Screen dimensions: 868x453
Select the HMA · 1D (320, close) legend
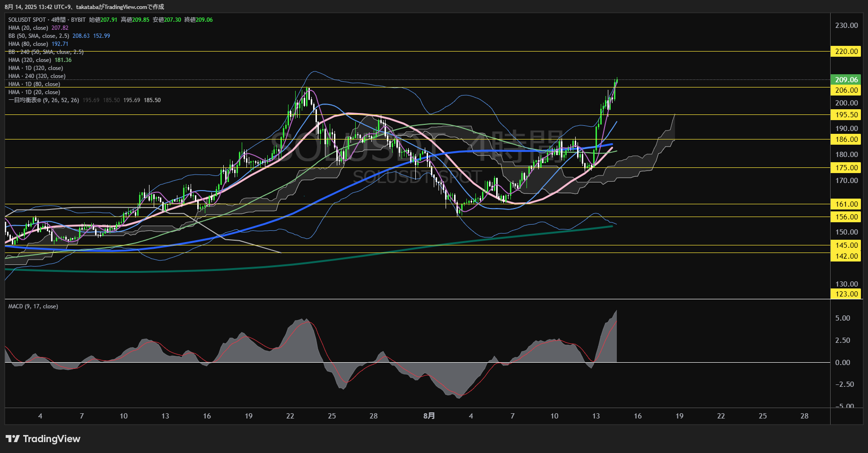[x=35, y=68]
